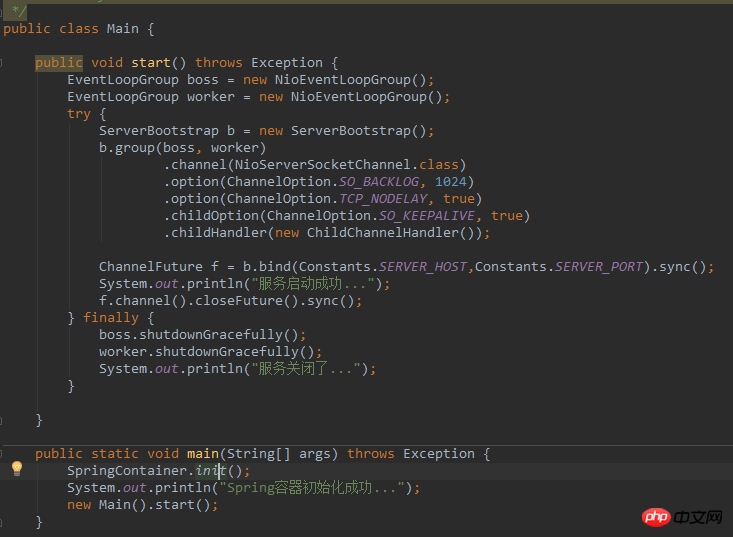Click the yellow lightbulb intention icon
The image size is (733, 537).
click(17, 468)
